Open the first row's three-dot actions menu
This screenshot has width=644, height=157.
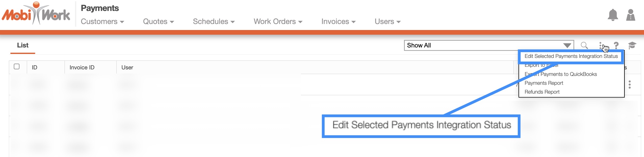tap(629, 84)
